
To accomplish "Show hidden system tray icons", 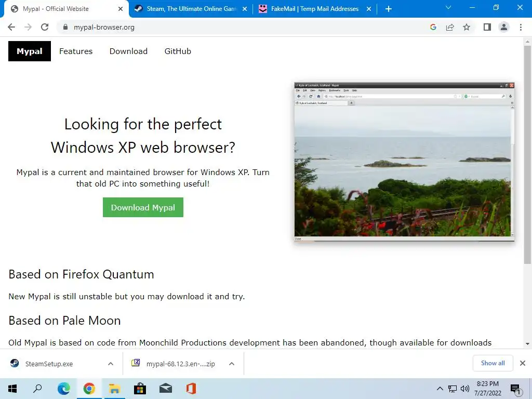I will click(x=440, y=389).
